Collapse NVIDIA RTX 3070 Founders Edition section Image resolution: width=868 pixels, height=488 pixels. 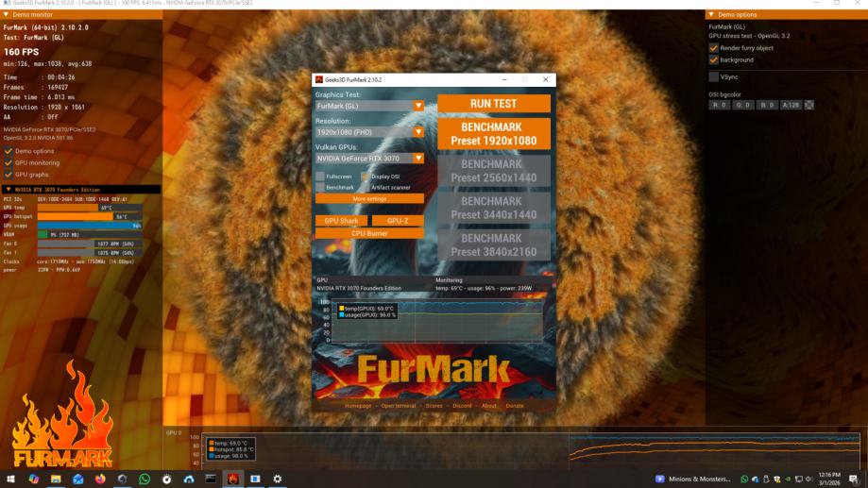click(x=9, y=190)
